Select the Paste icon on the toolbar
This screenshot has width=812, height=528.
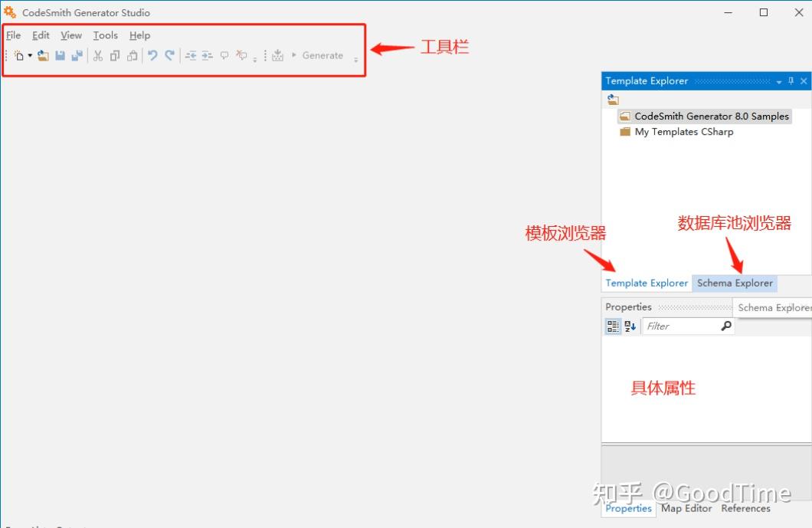pos(132,55)
